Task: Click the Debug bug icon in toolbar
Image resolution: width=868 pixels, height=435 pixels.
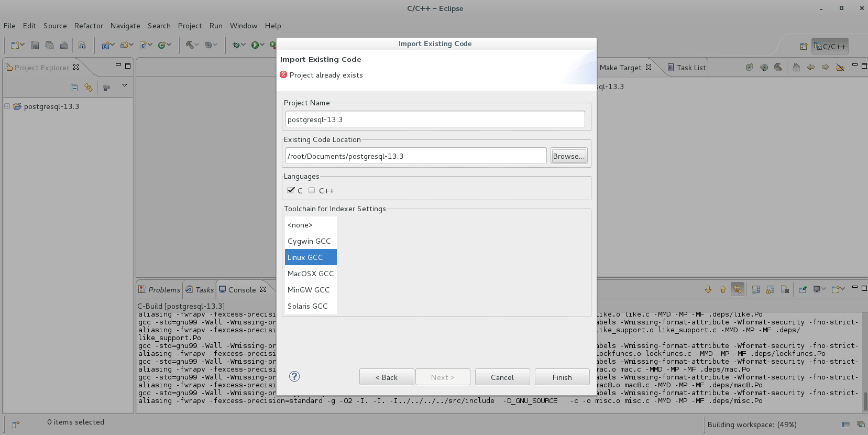Action: click(x=236, y=45)
